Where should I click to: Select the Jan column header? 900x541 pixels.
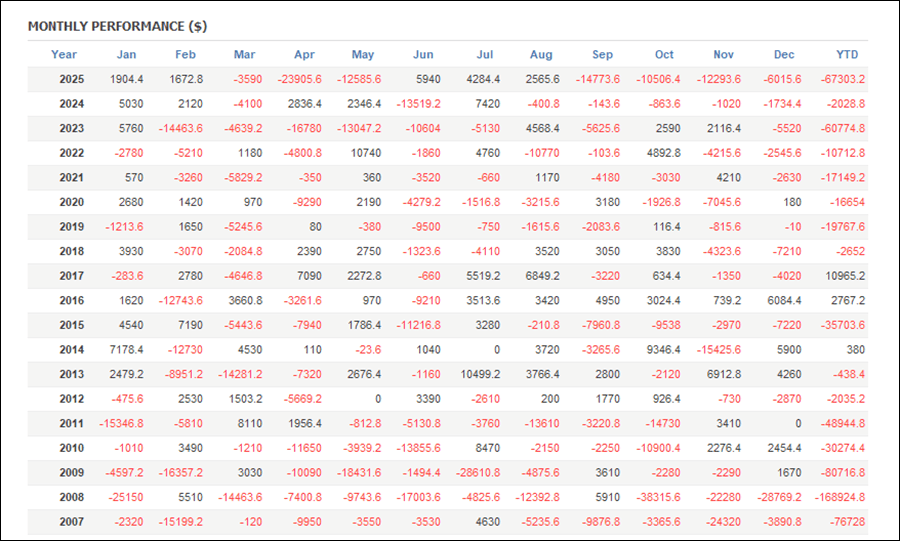[x=126, y=55]
